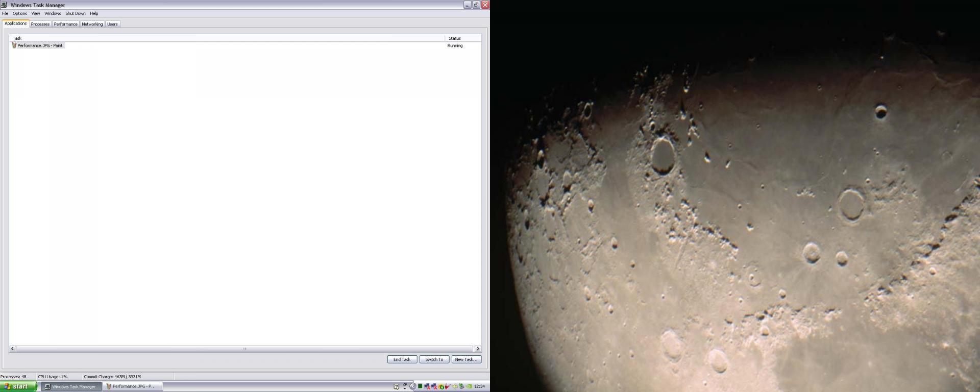Close the Task Manager window
The height and width of the screenshot is (392, 980).
(485, 5)
